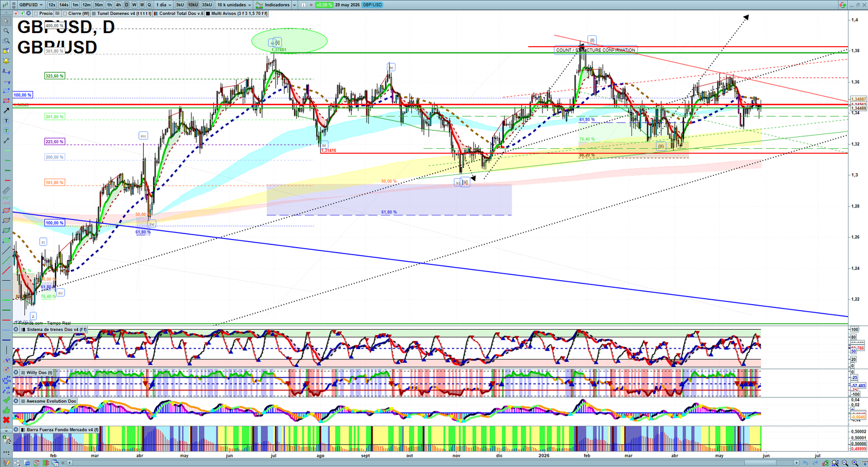Click the red X delete icon in left toolbar
868x467 pixels.
[7, 420]
